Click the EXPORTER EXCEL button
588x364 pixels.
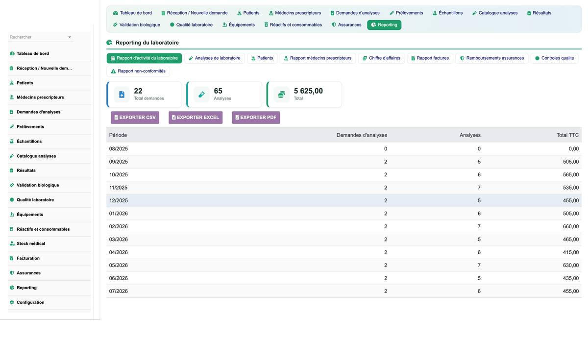pyautogui.click(x=196, y=118)
